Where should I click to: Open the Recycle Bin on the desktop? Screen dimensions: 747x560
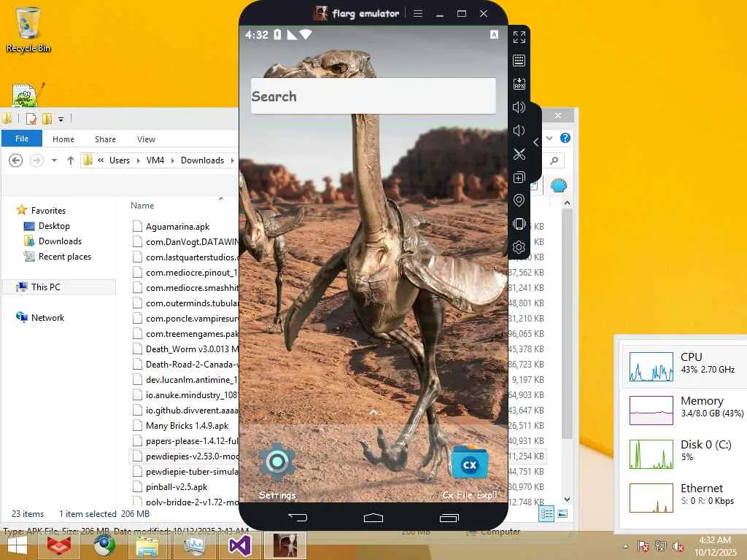[28, 29]
